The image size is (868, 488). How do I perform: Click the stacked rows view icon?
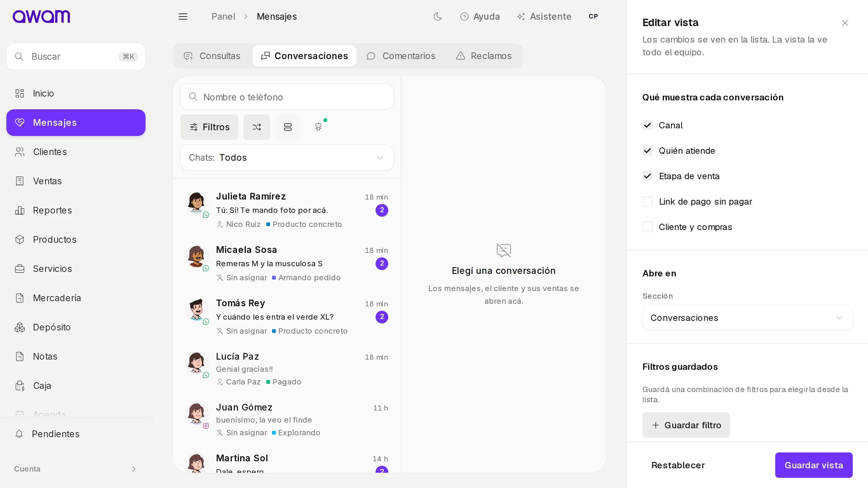tap(288, 127)
